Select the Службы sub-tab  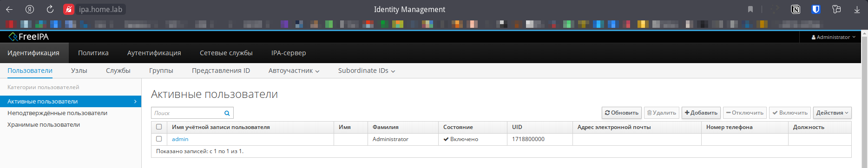[118, 71]
